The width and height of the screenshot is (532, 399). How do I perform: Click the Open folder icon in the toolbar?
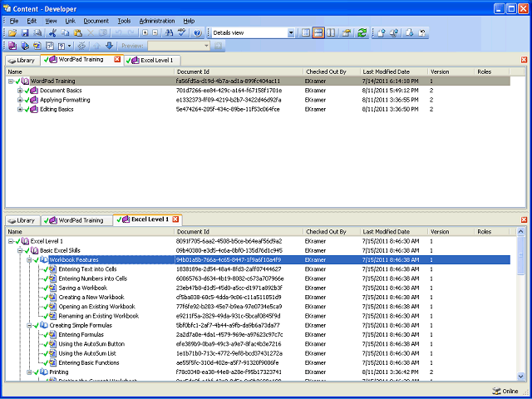[x=12, y=33]
